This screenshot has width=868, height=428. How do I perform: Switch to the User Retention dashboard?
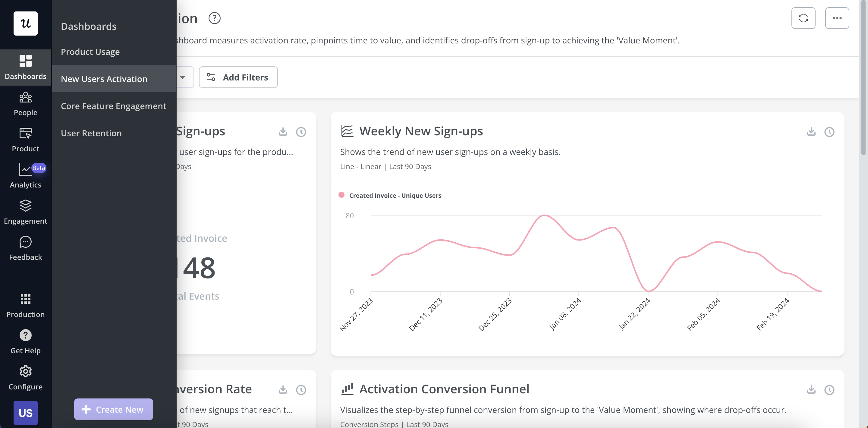click(x=91, y=133)
